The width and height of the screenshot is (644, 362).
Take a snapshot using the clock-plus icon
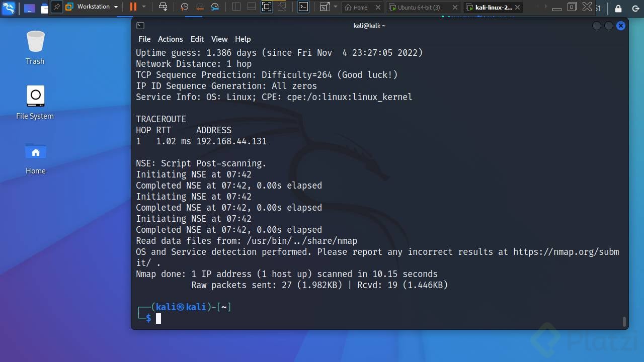tap(184, 7)
